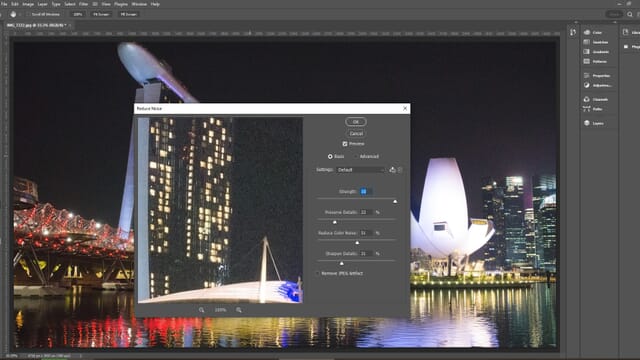
Task: Open the History panel icon in dock
Action: 573,32
